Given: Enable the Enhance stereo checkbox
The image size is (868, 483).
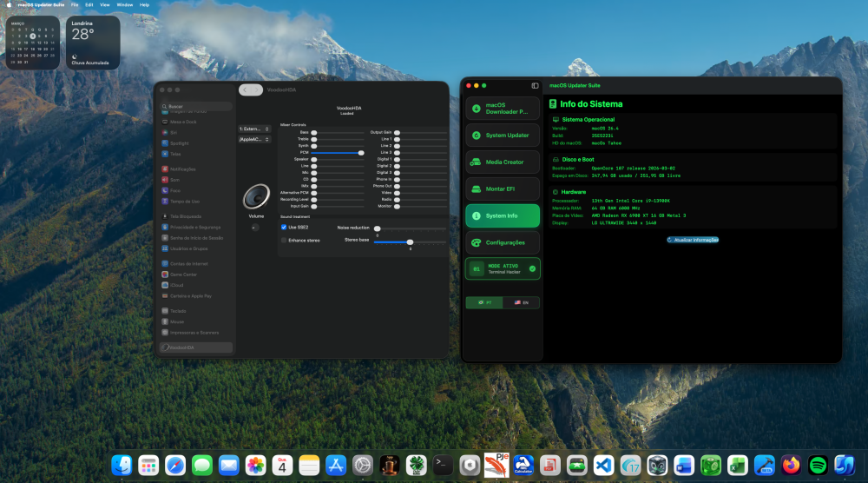Looking at the screenshot, I should [x=284, y=241].
